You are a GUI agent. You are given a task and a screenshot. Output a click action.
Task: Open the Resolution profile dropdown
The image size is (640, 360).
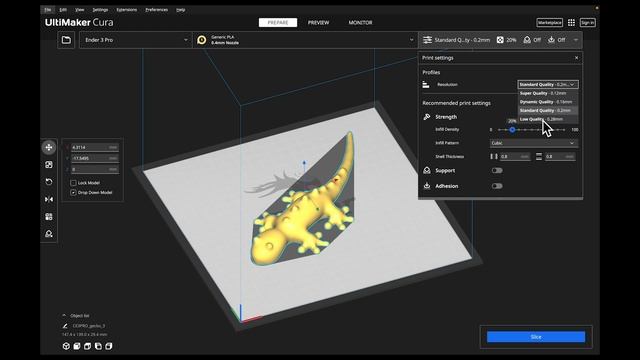(548, 84)
